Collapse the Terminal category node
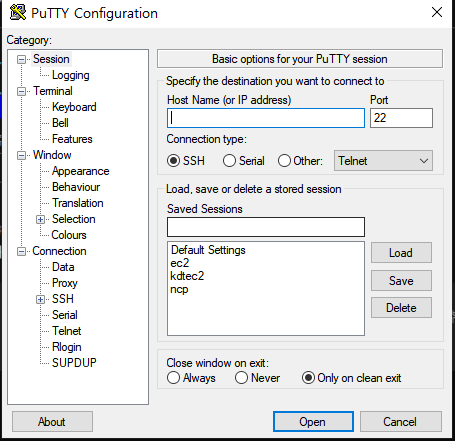Screen dimensions: 455x441 tap(21, 92)
